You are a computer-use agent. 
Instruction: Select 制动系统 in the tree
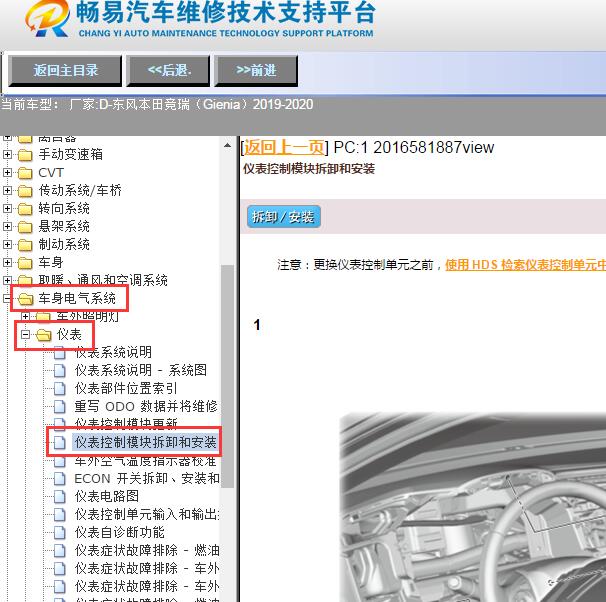64,244
